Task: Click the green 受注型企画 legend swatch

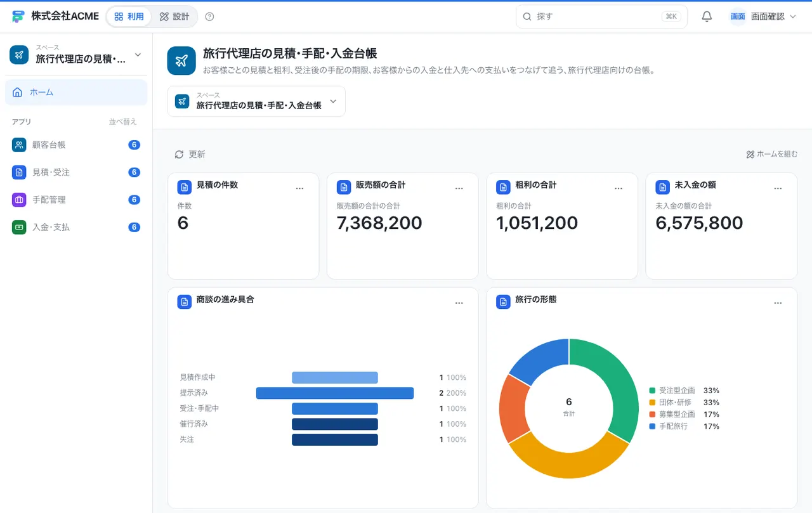Action: 652,391
